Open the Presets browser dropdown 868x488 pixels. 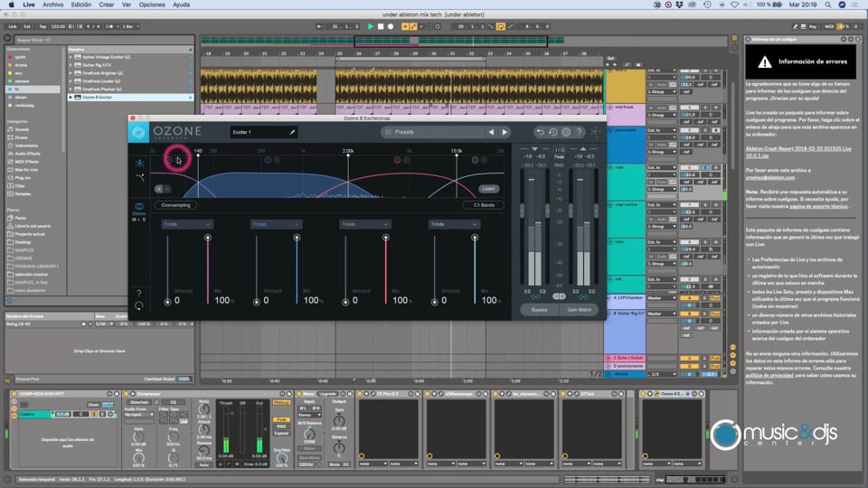click(x=432, y=132)
